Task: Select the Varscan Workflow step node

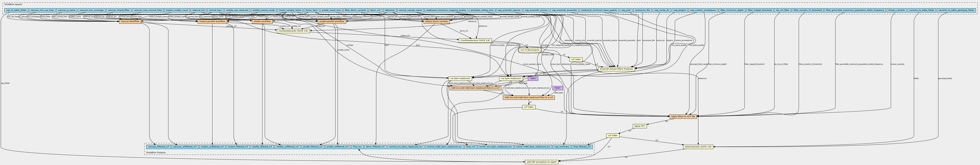Action: point(130,21)
